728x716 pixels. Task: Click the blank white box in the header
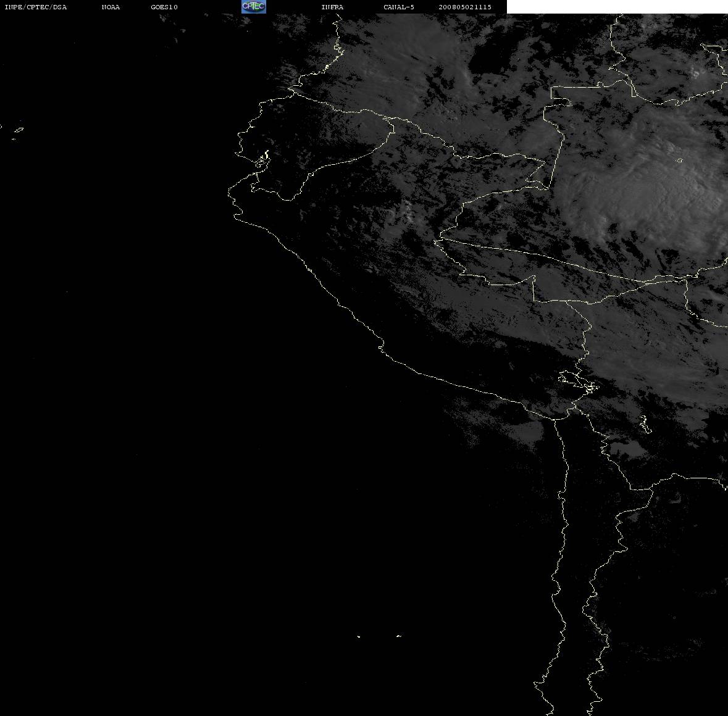point(617,7)
